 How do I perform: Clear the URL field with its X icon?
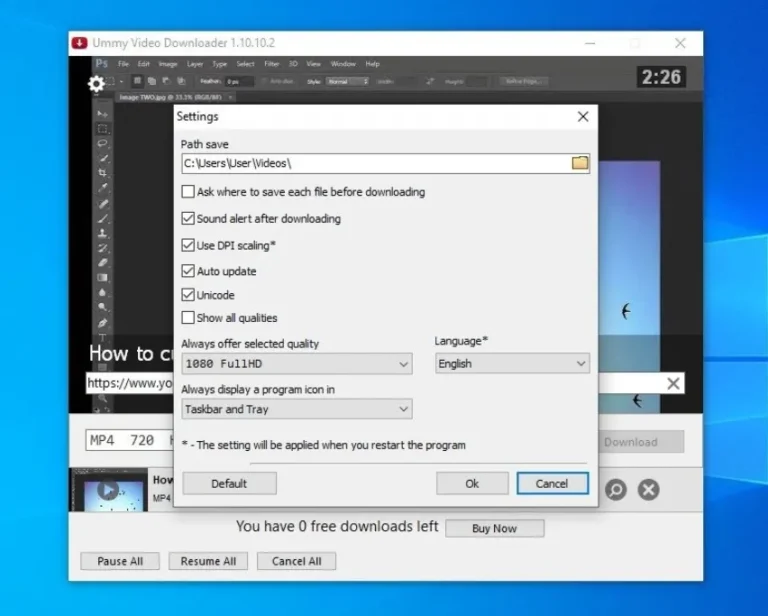[673, 383]
